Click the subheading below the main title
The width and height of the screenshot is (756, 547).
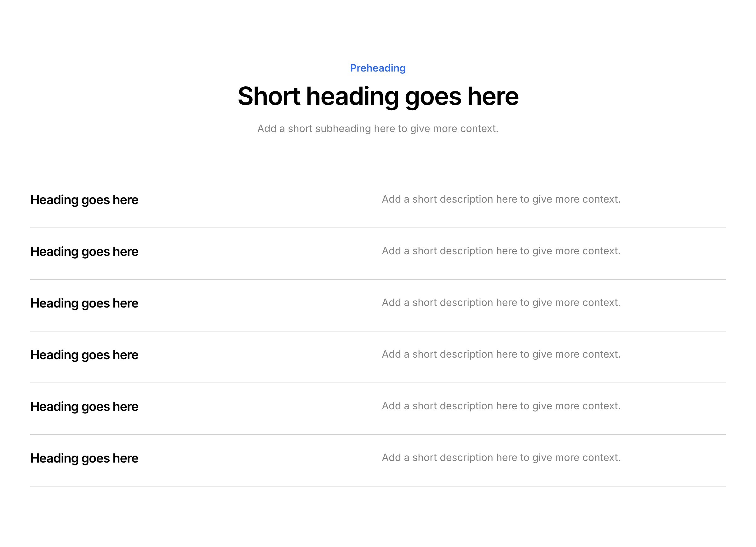(x=378, y=128)
